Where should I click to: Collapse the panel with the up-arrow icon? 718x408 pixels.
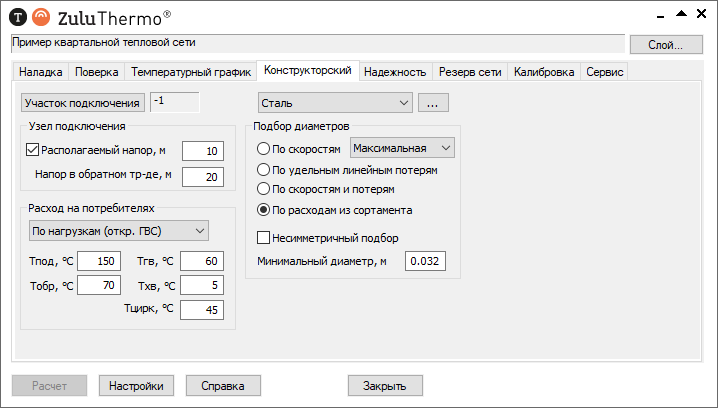(x=681, y=14)
